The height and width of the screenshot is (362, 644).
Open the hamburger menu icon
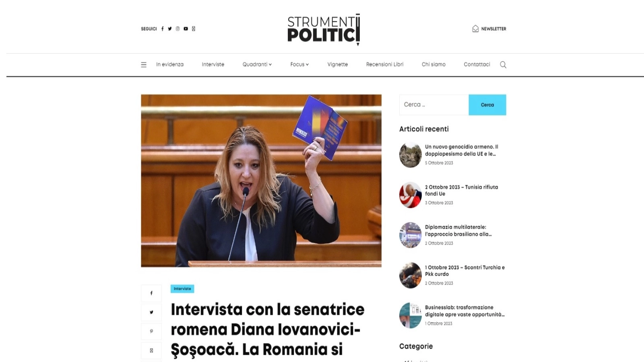(x=144, y=65)
